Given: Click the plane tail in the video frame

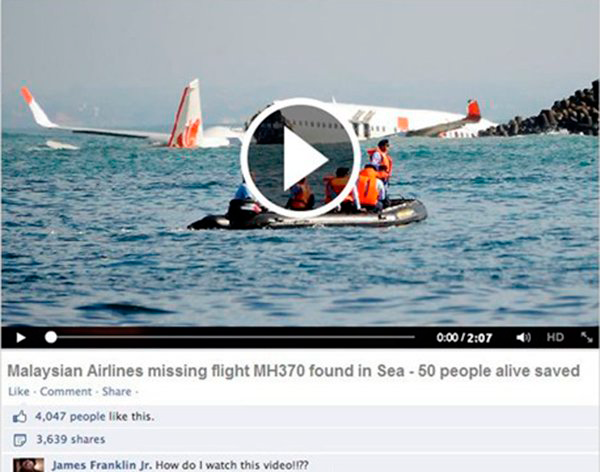Looking at the screenshot, I should point(188,115).
